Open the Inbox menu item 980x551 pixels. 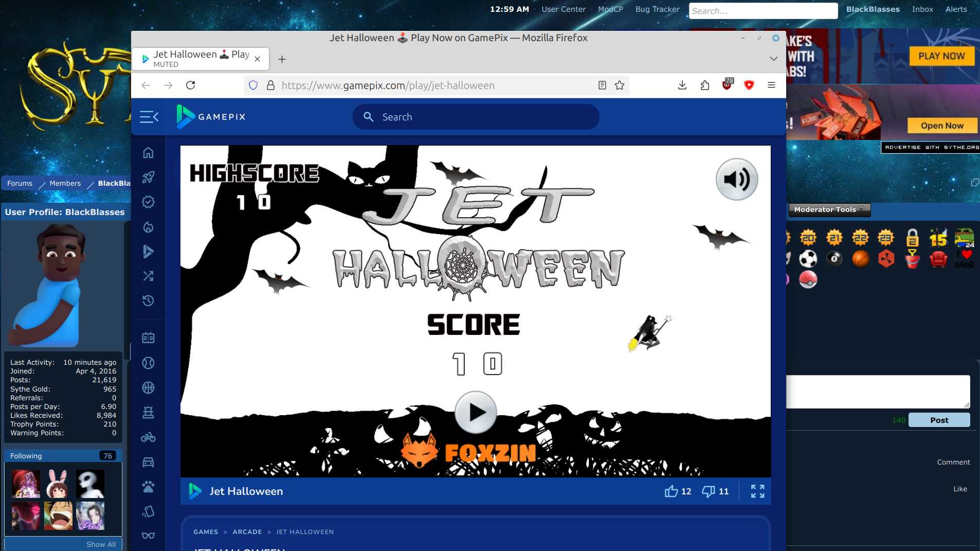[922, 9]
